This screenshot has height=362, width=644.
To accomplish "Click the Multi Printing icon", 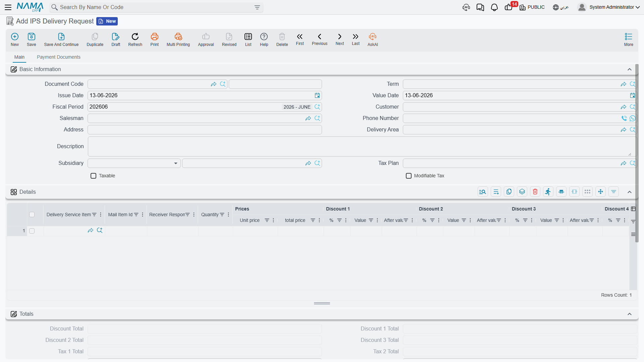I will 178,39.
